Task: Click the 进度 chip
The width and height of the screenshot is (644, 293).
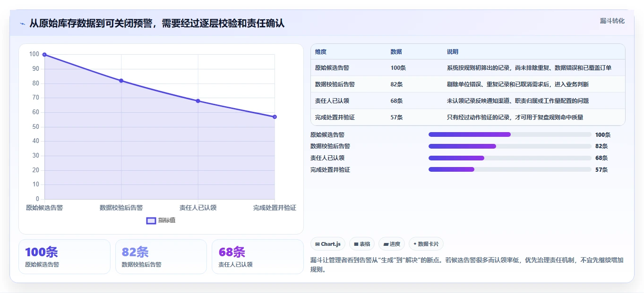Action: pyautogui.click(x=392, y=244)
